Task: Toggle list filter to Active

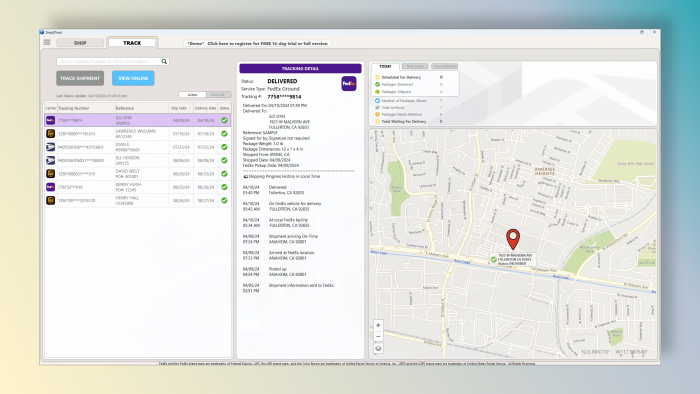Action: click(x=192, y=95)
